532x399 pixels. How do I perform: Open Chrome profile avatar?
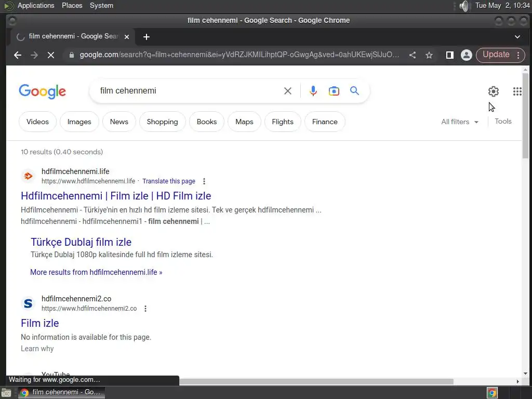tap(467, 55)
